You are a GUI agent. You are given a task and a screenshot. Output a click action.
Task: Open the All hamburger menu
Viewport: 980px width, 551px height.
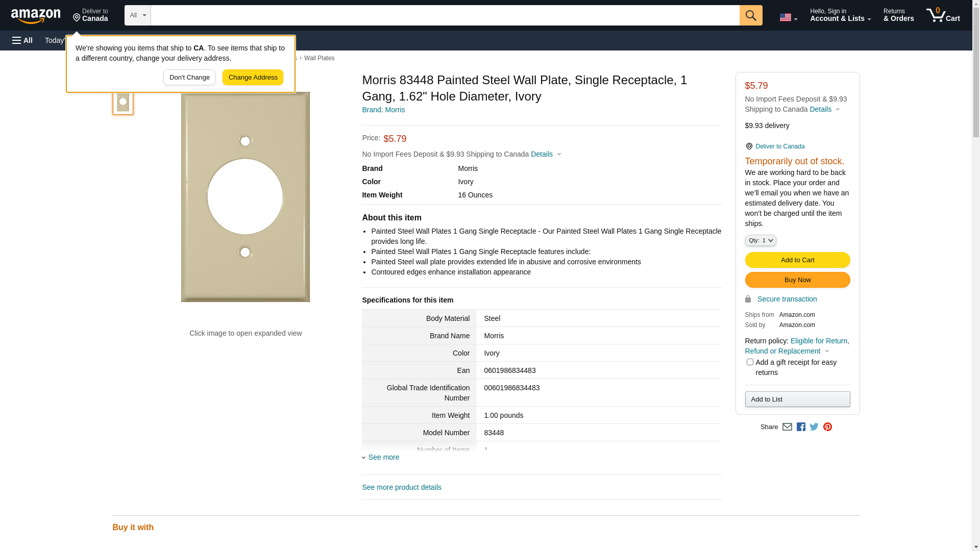(22, 40)
